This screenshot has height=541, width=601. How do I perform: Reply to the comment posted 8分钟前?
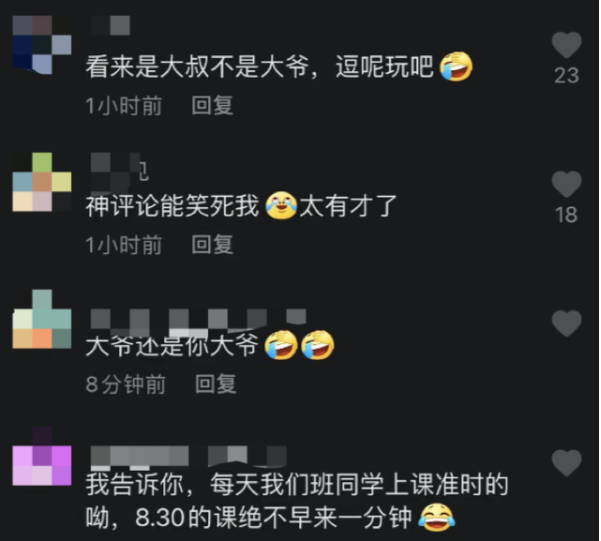pyautogui.click(x=215, y=384)
